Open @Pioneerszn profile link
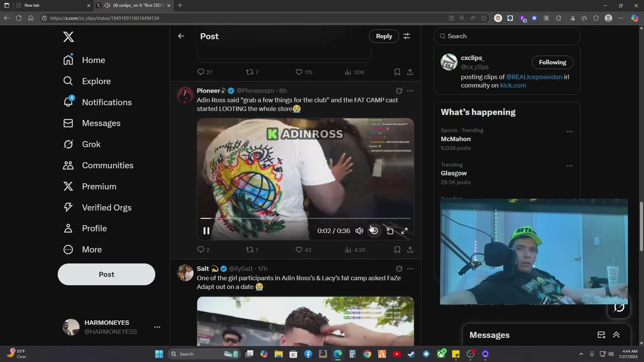The width and height of the screenshot is (644, 362). 255,90
